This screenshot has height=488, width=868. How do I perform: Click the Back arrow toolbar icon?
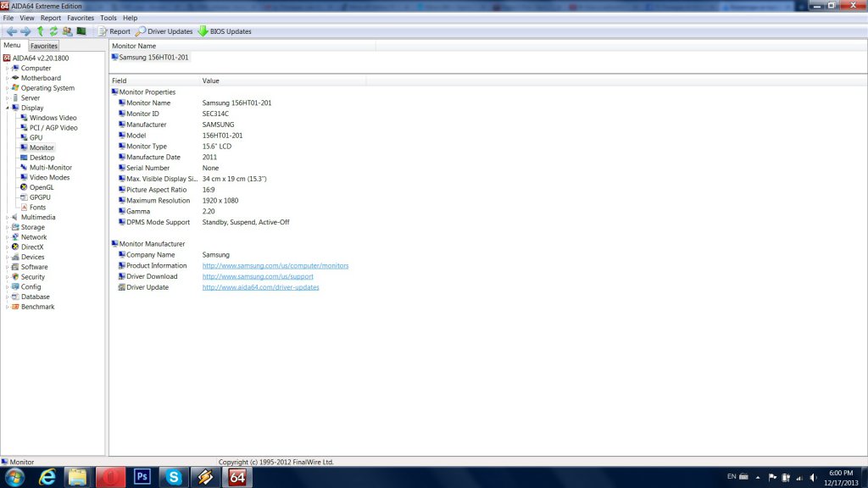(12, 31)
